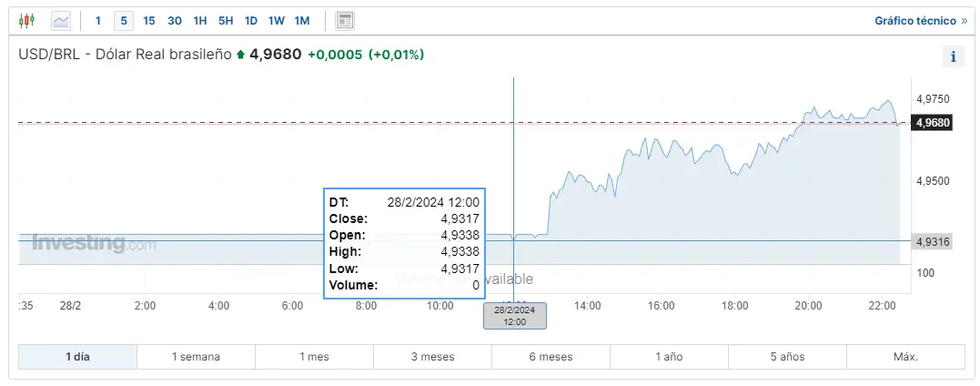Click the info "i" icon

953,56
